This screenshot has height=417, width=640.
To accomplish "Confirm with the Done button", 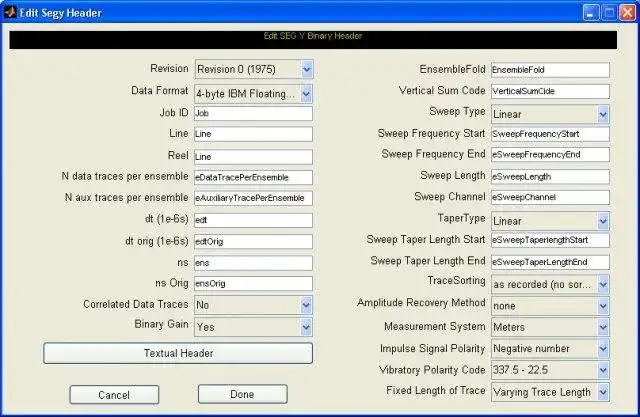I will pos(242,394).
